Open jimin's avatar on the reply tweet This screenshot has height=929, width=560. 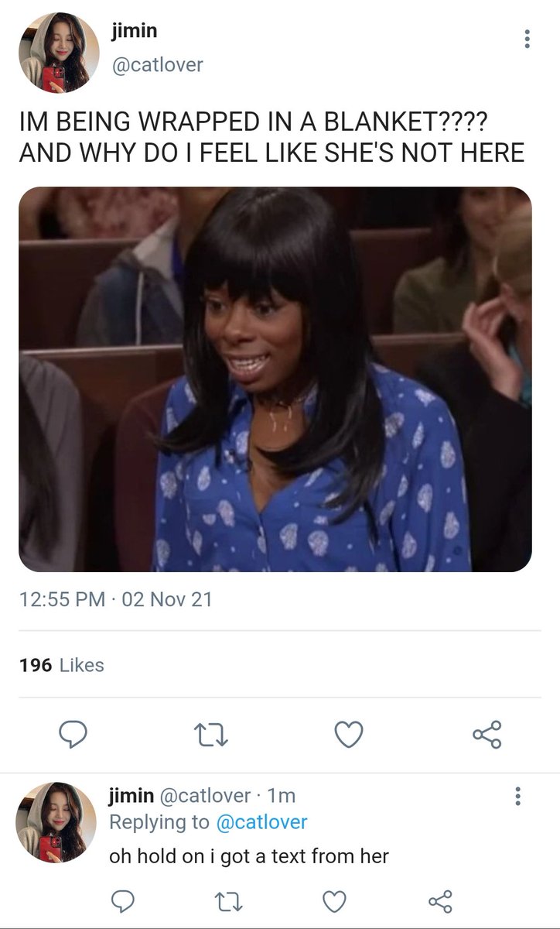[x=56, y=822]
